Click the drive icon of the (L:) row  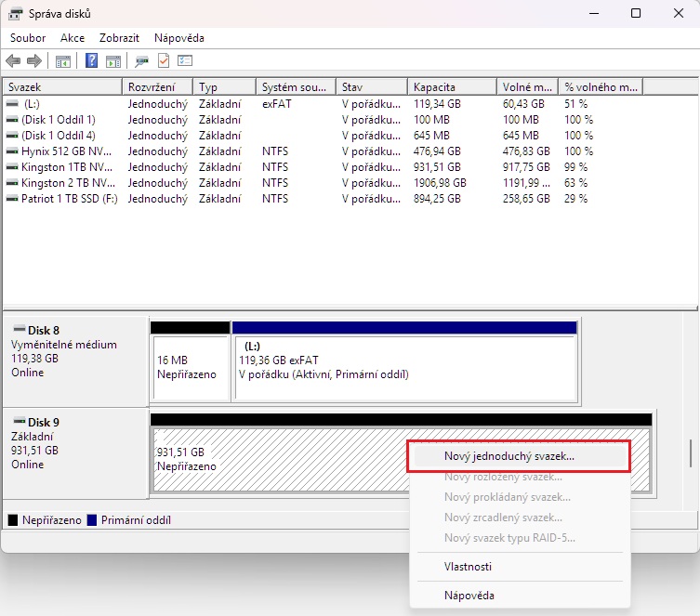pos(12,104)
